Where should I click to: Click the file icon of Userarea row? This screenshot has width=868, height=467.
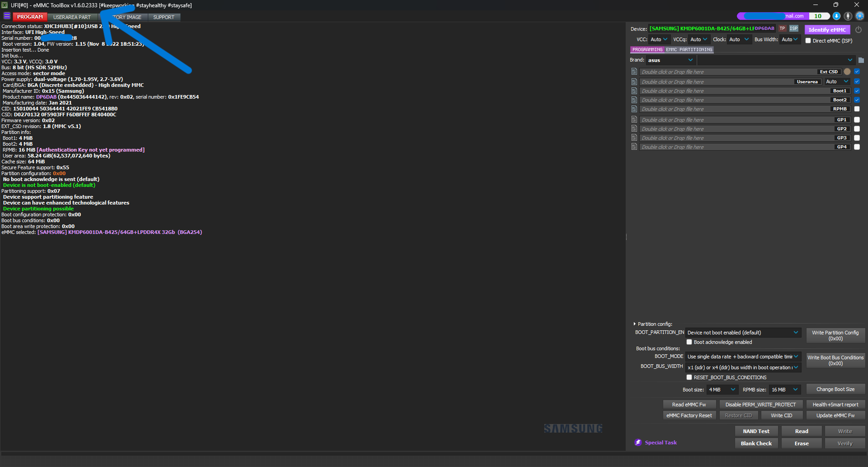634,81
